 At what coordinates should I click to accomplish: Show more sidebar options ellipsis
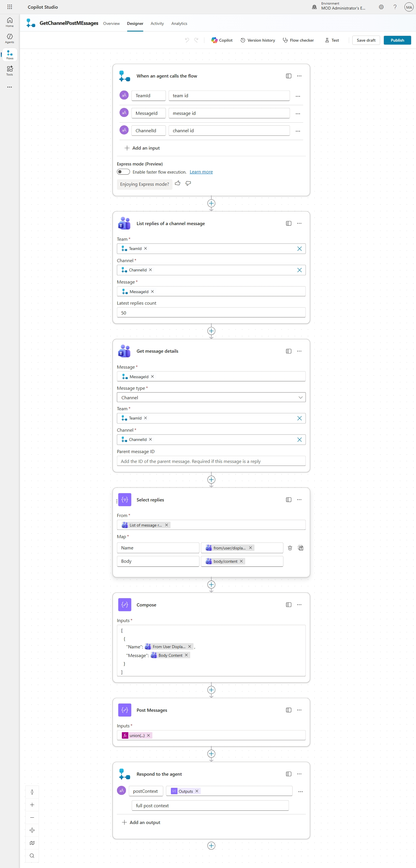tap(10, 87)
